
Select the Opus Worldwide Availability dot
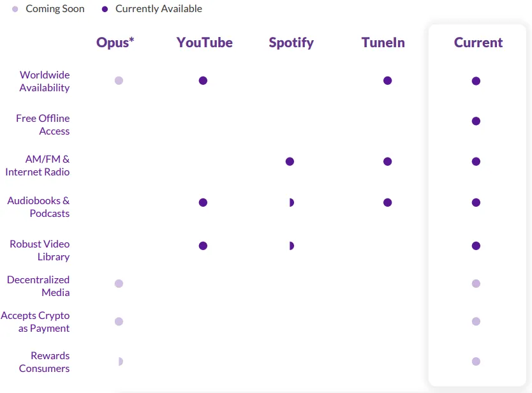pyautogui.click(x=119, y=80)
